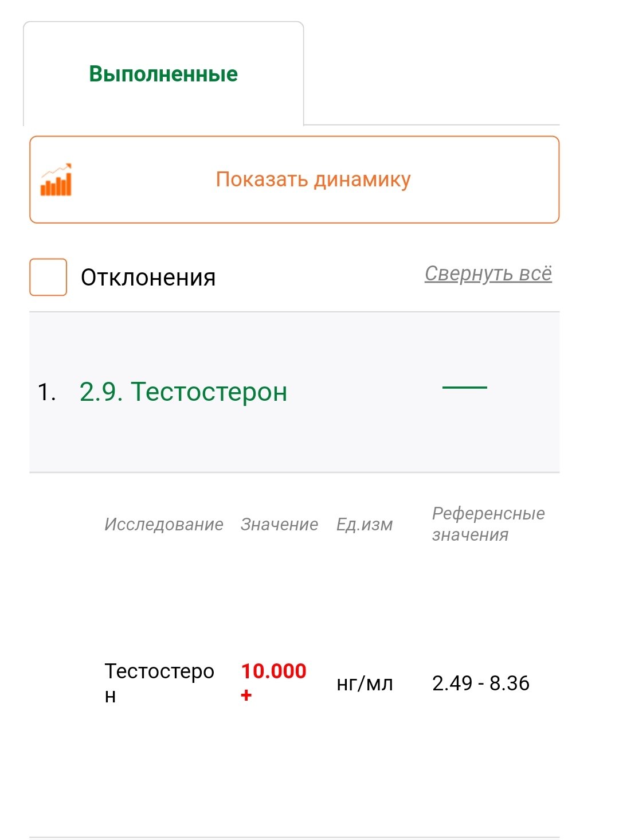619x840 pixels.
Task: Click the нг/мл unit label
Action: [365, 683]
